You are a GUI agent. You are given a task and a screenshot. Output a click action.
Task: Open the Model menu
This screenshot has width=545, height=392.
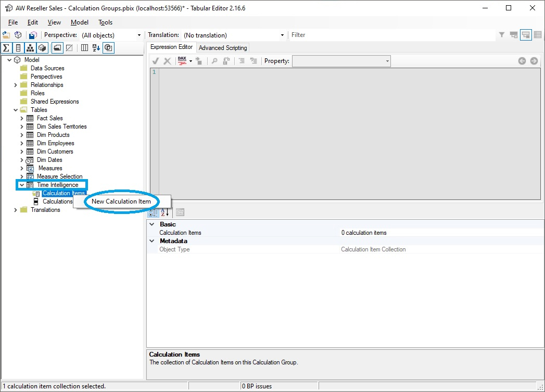click(x=79, y=22)
